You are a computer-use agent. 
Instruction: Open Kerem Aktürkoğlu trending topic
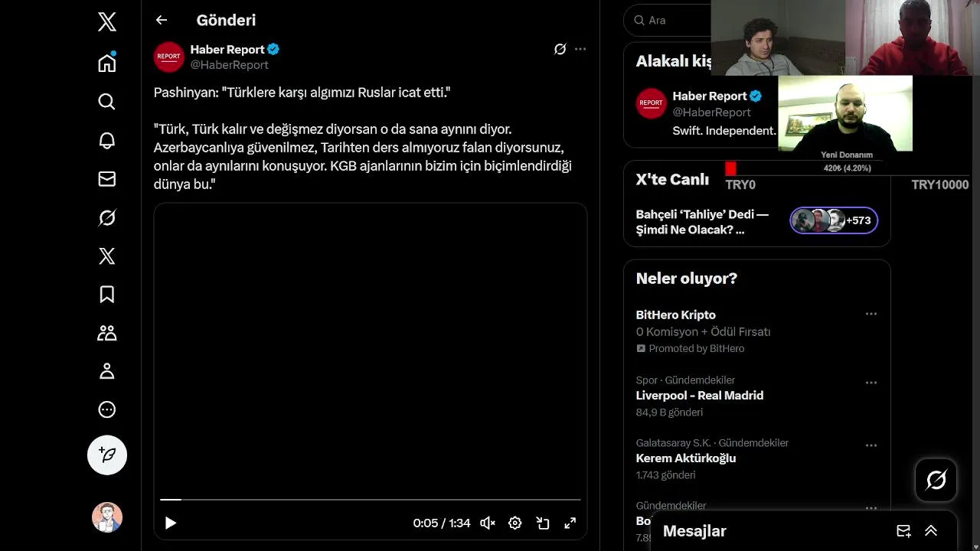pyautogui.click(x=685, y=458)
